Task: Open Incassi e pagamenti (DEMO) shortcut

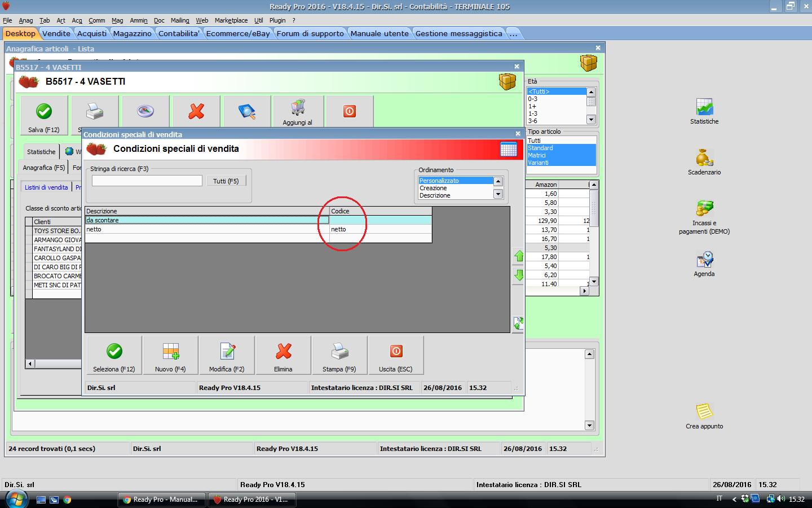Action: [704, 217]
